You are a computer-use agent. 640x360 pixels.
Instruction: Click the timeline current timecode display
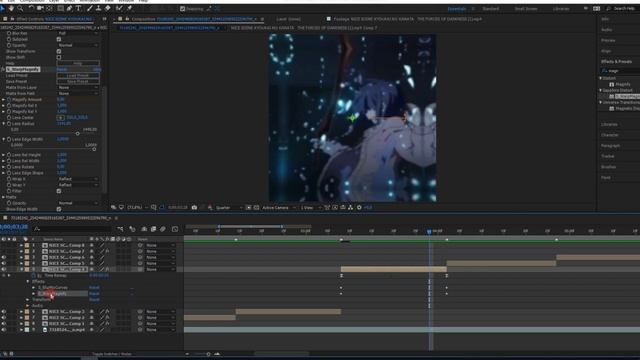[14, 227]
